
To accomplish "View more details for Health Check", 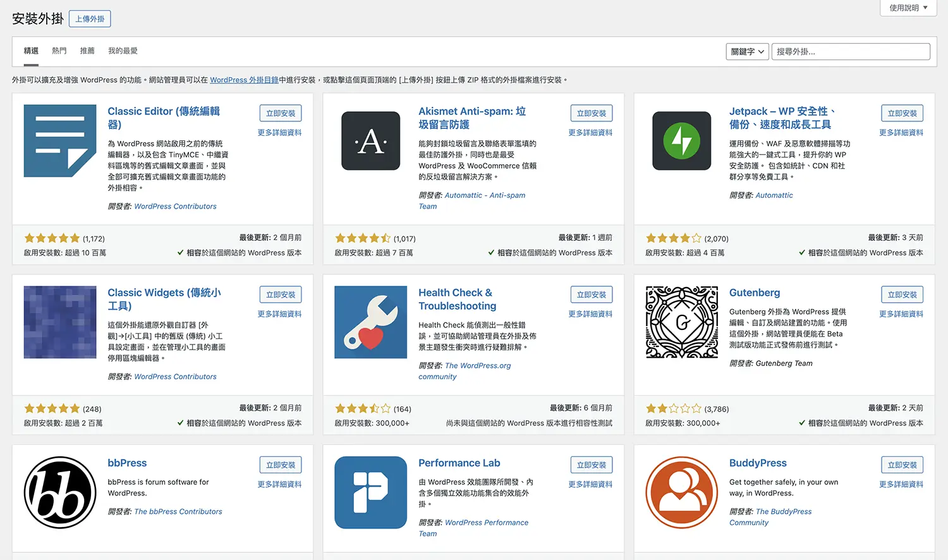I will pyautogui.click(x=590, y=314).
